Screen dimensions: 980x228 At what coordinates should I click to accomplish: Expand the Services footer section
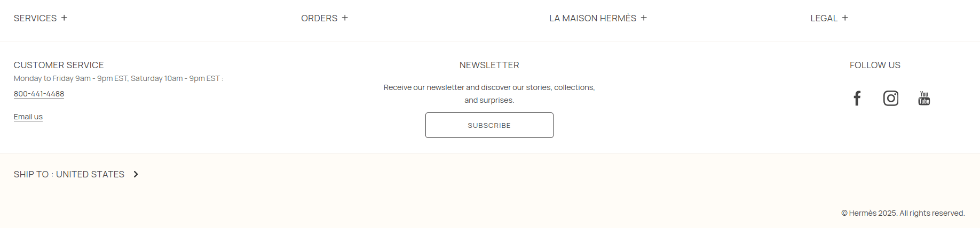(x=35, y=18)
